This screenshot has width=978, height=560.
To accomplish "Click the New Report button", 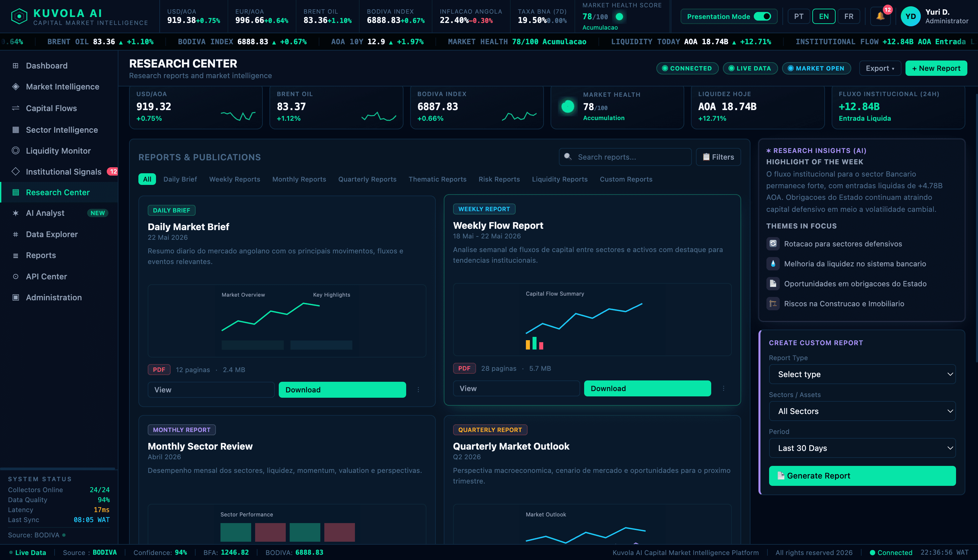I will [x=936, y=69].
